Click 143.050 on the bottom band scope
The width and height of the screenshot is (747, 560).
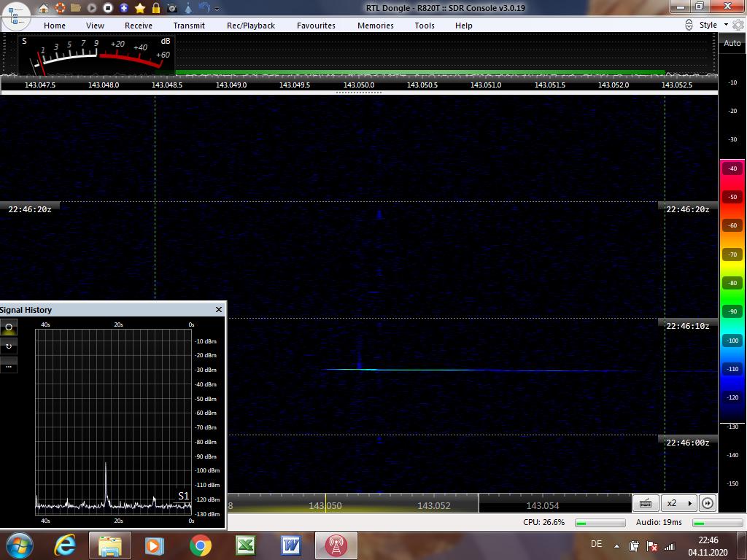click(x=325, y=506)
